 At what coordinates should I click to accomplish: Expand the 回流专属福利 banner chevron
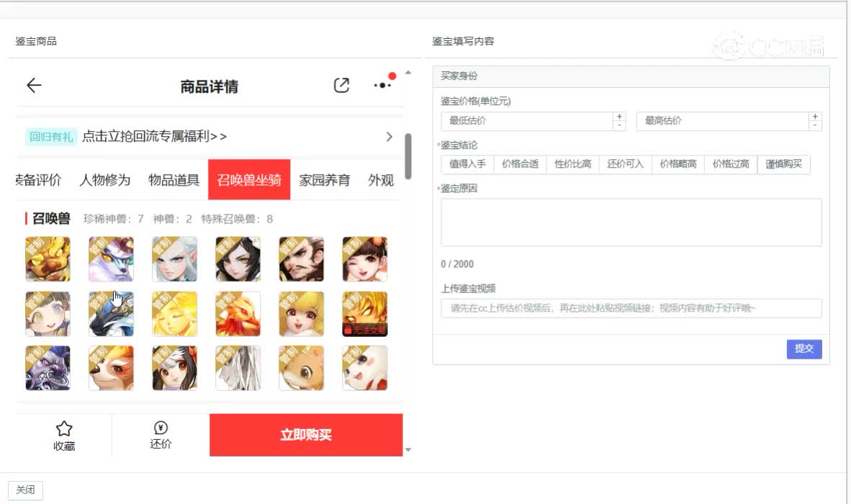[x=389, y=136]
